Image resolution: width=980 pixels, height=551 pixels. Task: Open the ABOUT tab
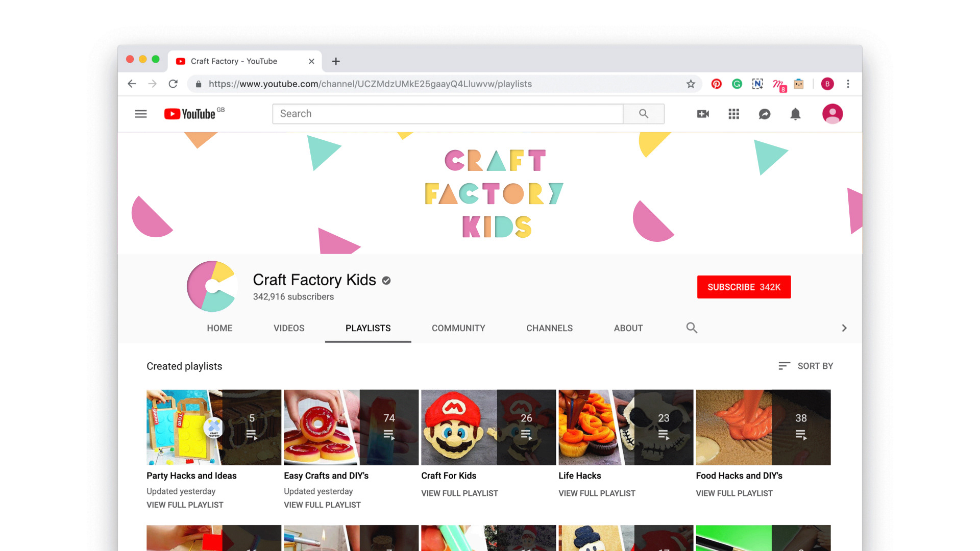click(628, 328)
